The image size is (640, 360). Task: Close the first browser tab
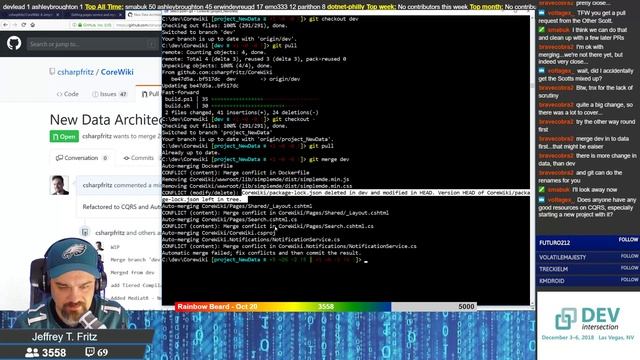coord(58,15)
